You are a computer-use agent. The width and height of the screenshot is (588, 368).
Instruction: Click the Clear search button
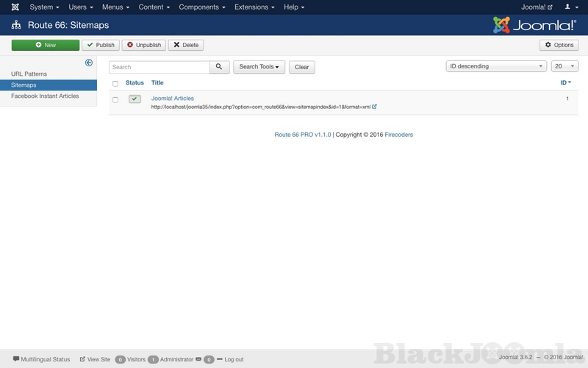coord(301,67)
